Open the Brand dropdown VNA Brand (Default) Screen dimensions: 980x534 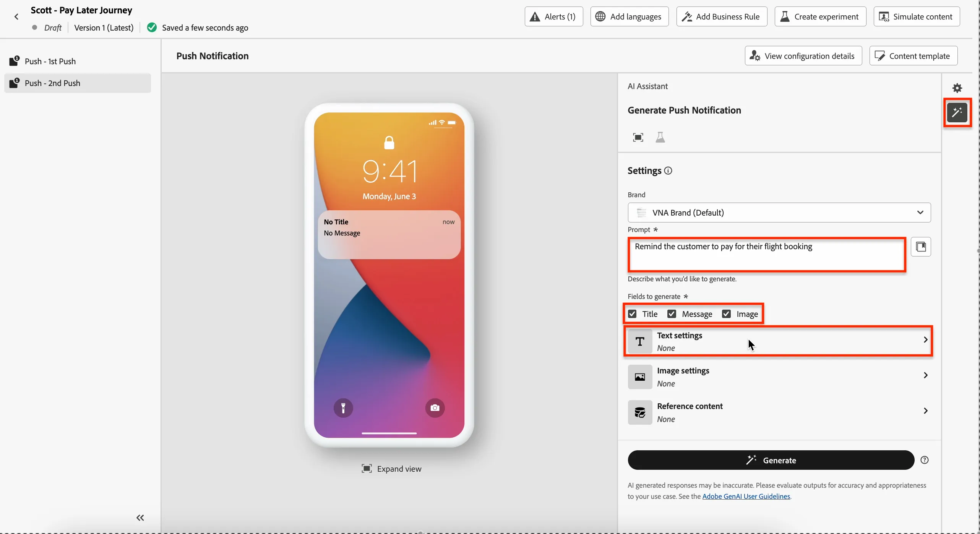pyautogui.click(x=779, y=213)
